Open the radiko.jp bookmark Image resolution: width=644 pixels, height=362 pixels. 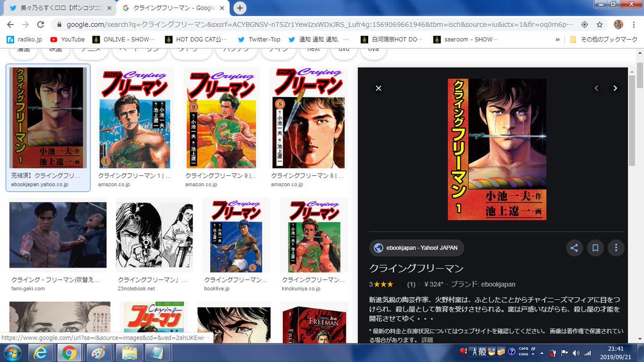[x=24, y=39]
